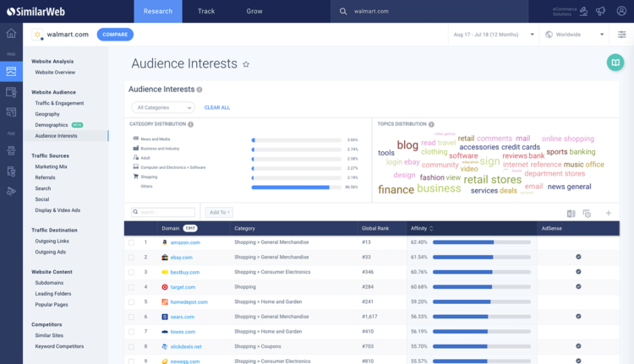Open the home icon in left rail
The height and width of the screenshot is (364, 634).
pos(11,34)
